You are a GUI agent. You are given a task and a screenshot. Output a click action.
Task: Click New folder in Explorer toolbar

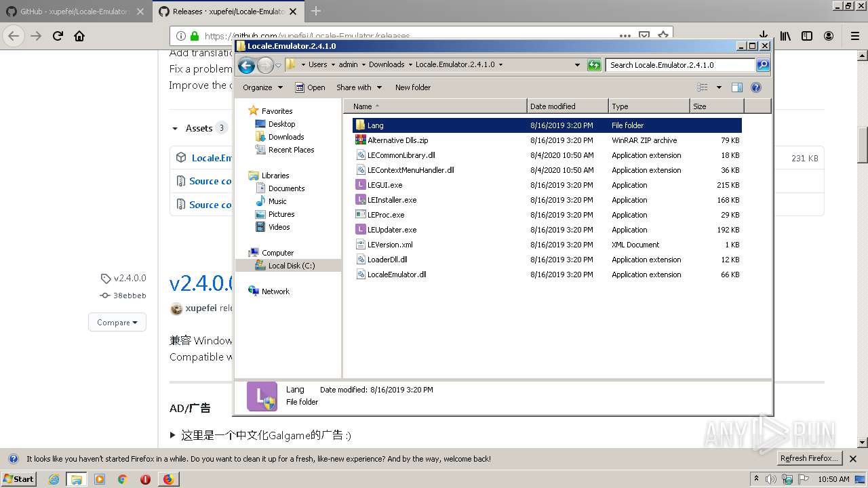(x=413, y=87)
